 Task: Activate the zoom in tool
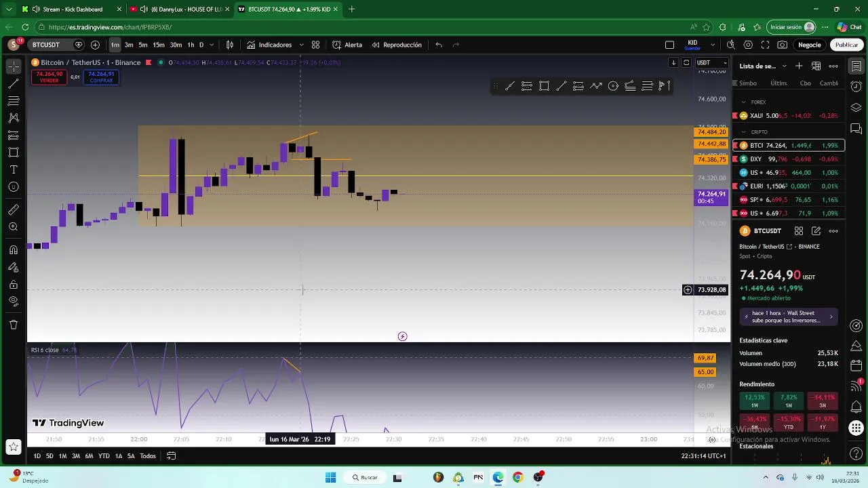[x=14, y=227]
